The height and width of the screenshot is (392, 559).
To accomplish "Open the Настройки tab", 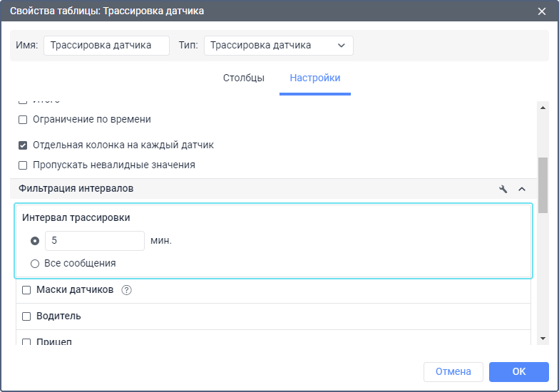I will pyautogui.click(x=314, y=78).
